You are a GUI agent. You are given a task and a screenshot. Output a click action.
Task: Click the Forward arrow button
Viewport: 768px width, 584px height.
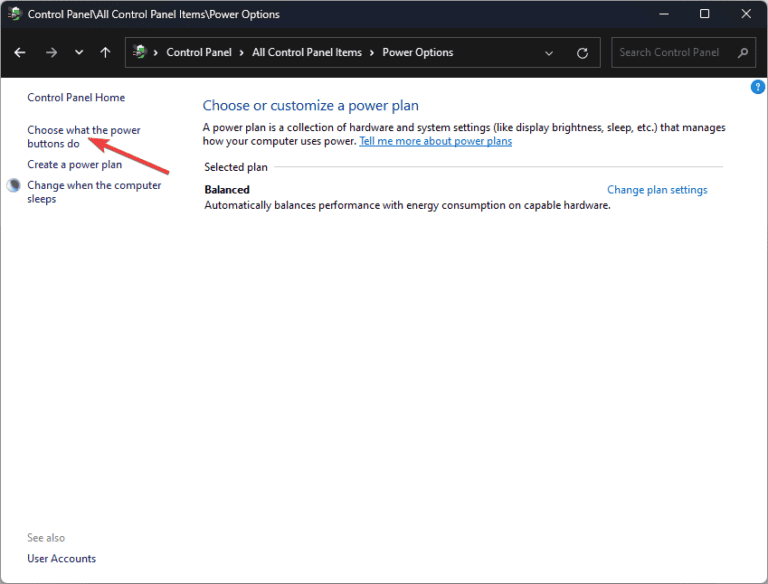coord(51,53)
